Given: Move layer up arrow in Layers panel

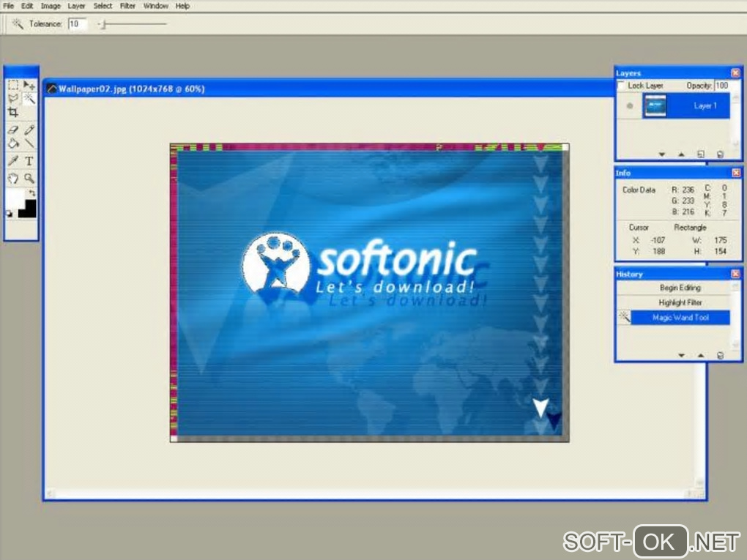Looking at the screenshot, I should tap(681, 154).
